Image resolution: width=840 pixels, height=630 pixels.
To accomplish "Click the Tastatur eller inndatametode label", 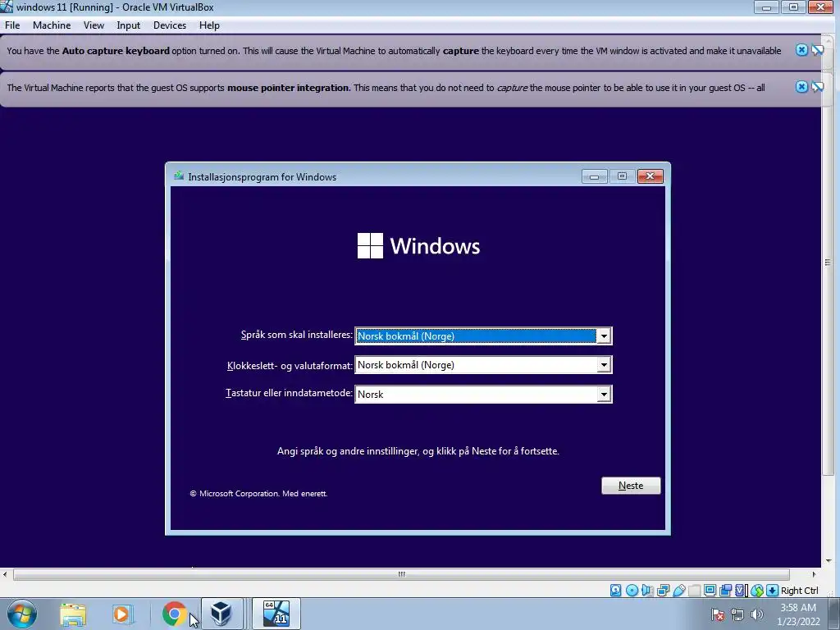I will click(x=289, y=393).
